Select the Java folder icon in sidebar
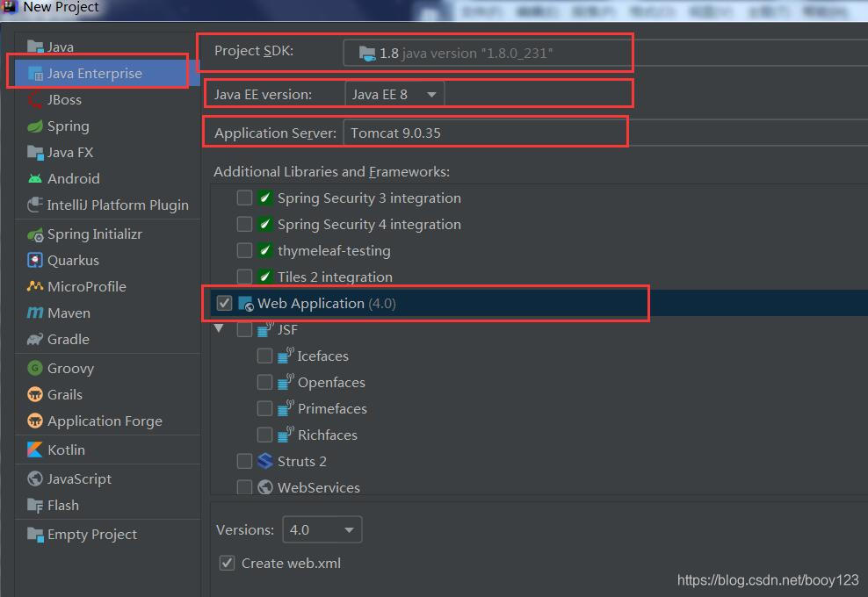Screen dimensions: 868x597 coord(35,47)
